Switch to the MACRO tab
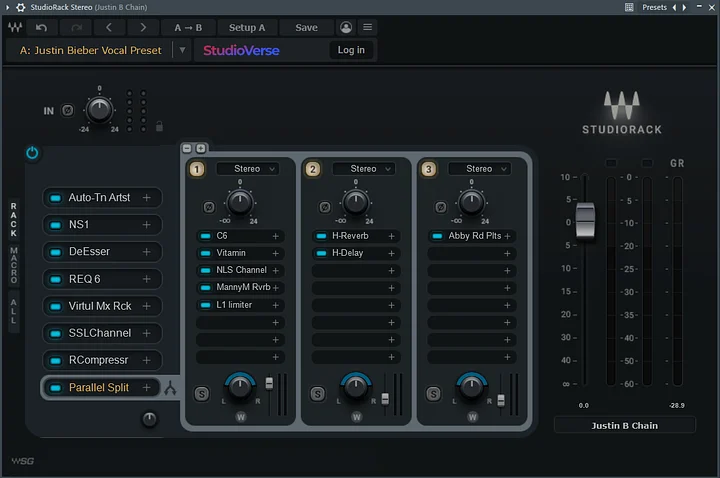Viewport: 720px width, 478px height. pos(14,265)
